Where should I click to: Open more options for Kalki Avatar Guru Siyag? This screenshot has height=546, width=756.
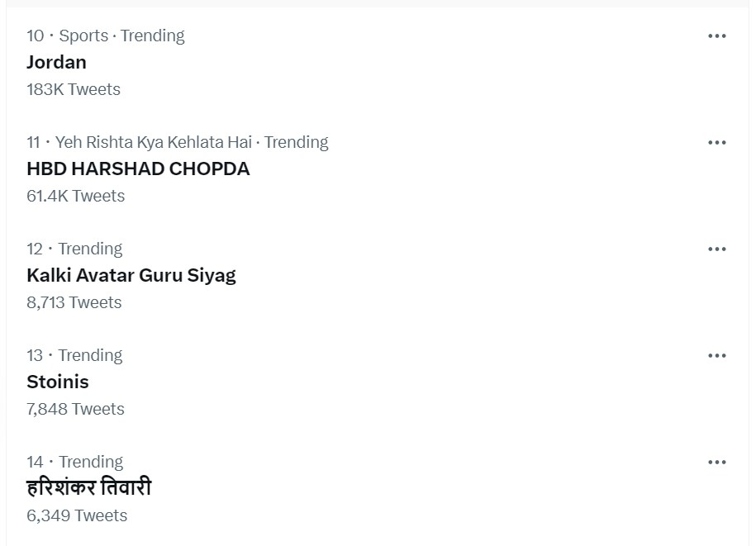pos(716,249)
